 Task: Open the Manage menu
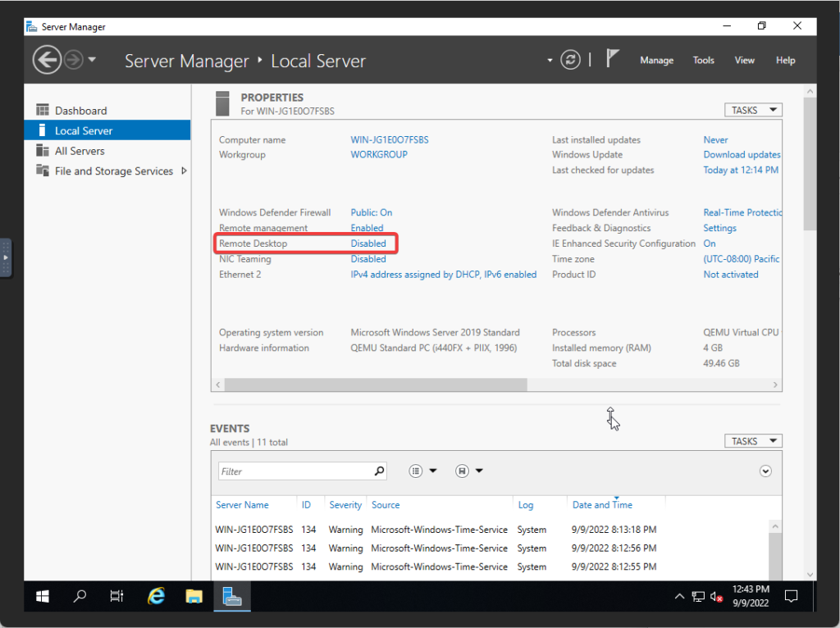(656, 59)
